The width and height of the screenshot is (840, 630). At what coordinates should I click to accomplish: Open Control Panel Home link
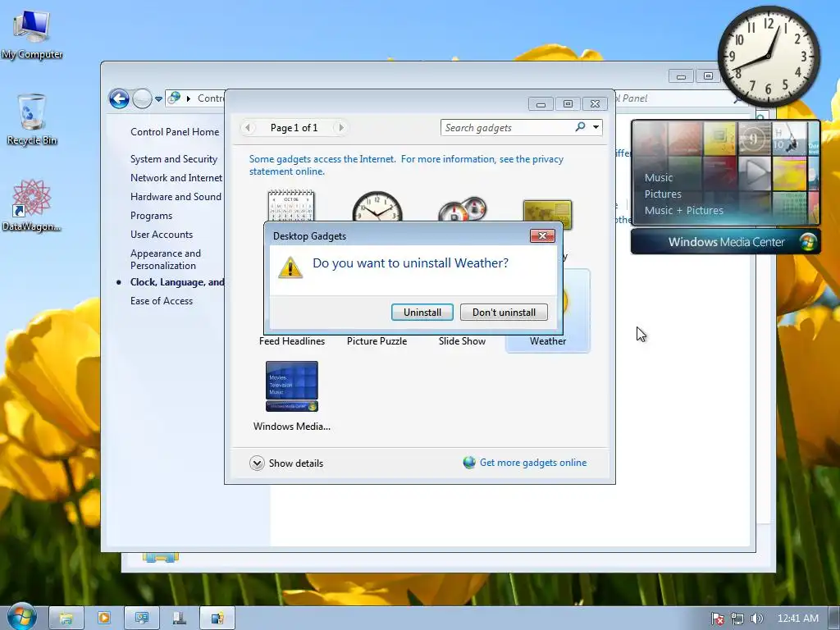(175, 132)
